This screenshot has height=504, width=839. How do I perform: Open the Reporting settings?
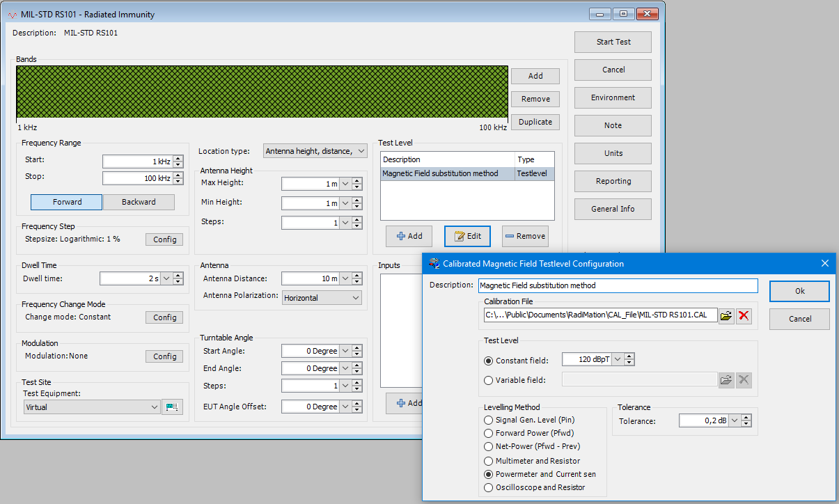point(613,181)
